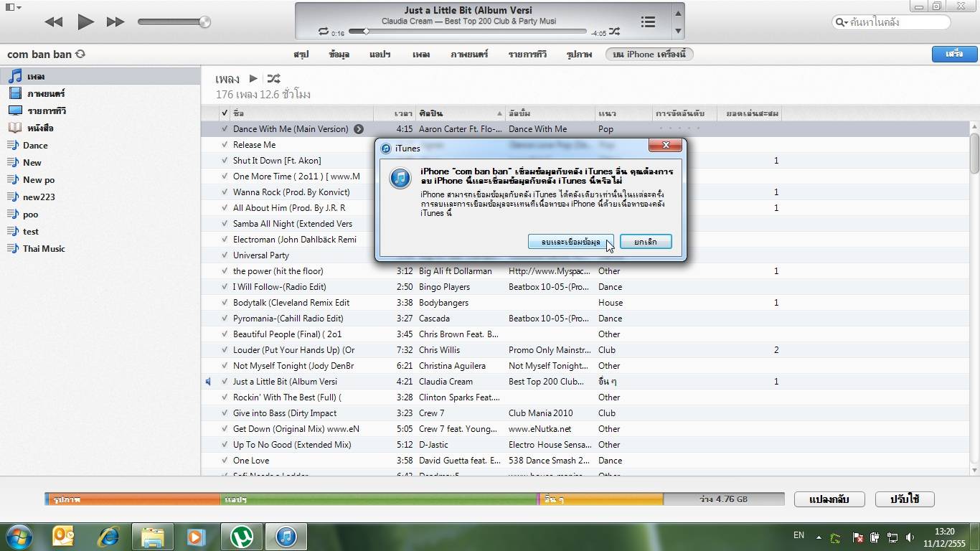
Task: Select เพลง with the music note in the sidebar
Action: 100,76
